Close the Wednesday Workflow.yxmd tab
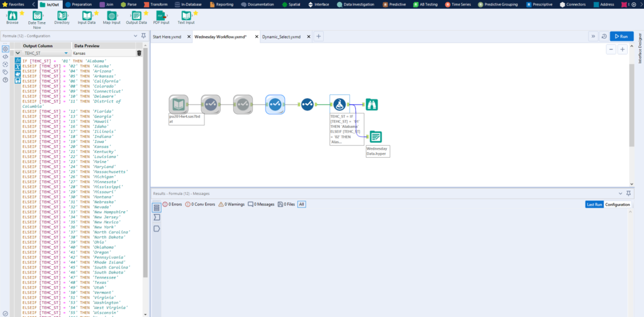 (257, 36)
